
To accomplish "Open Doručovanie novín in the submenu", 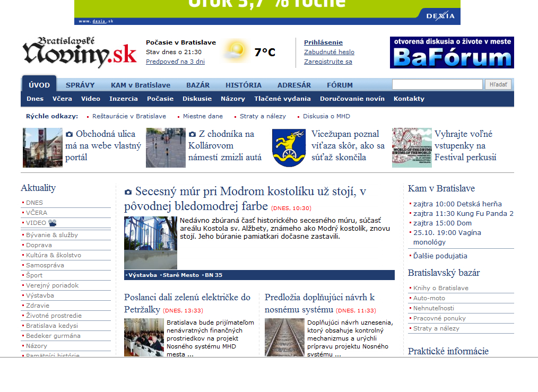I will click(x=352, y=99).
